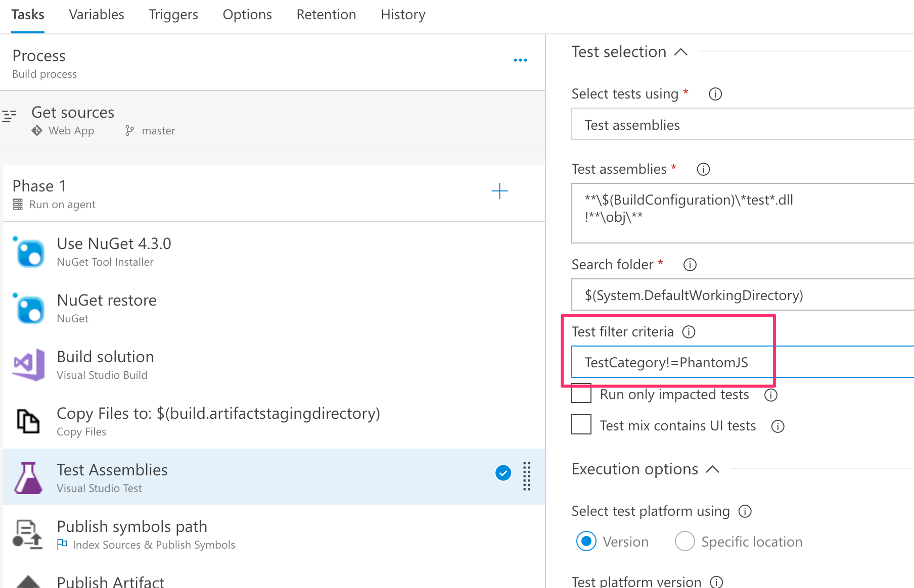The image size is (914, 588).
Task: Select the Version radio button
Action: click(x=586, y=542)
